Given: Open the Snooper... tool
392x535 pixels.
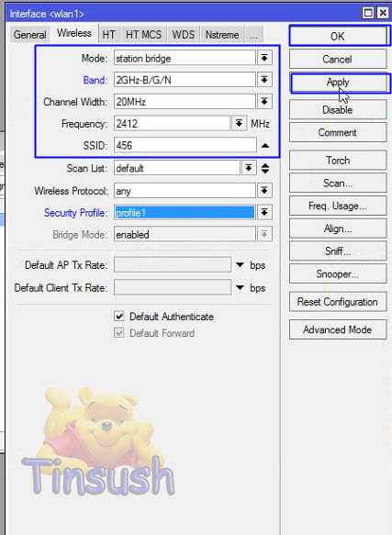Looking at the screenshot, I should (x=338, y=273).
